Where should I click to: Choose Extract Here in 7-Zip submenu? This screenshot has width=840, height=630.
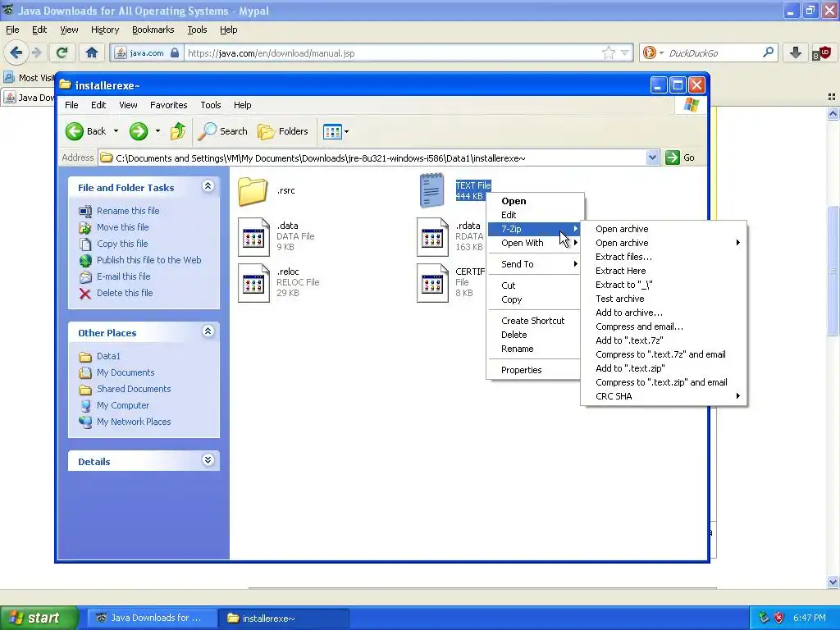620,271
